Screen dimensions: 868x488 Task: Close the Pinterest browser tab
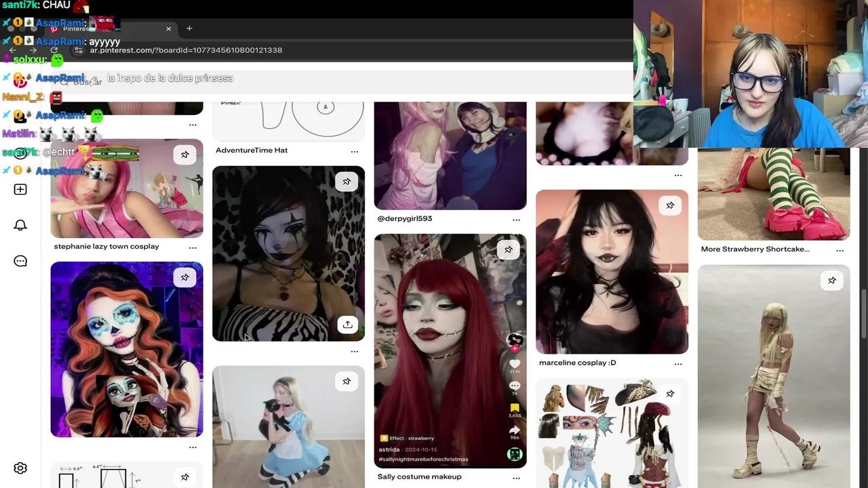tap(169, 28)
